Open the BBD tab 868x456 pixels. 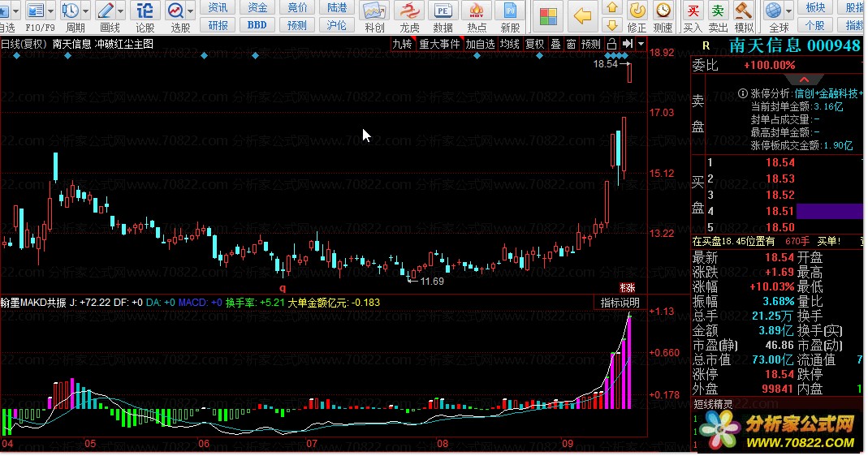tap(257, 25)
